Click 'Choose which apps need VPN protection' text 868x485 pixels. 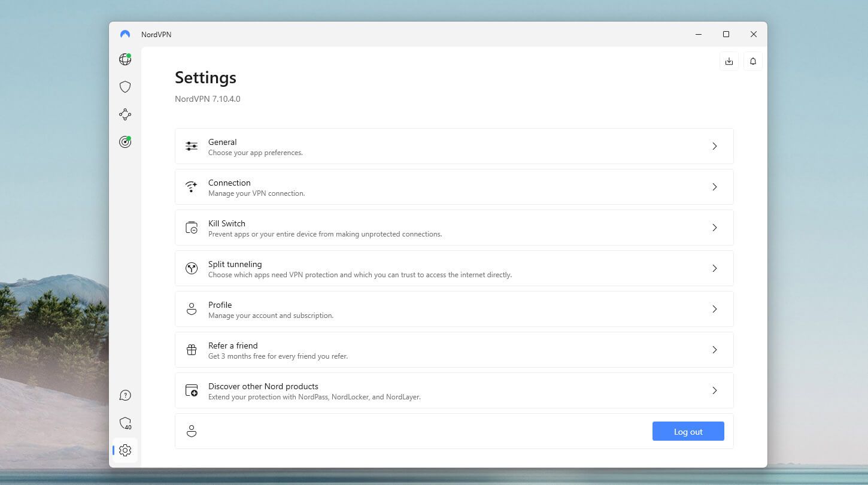click(x=360, y=275)
